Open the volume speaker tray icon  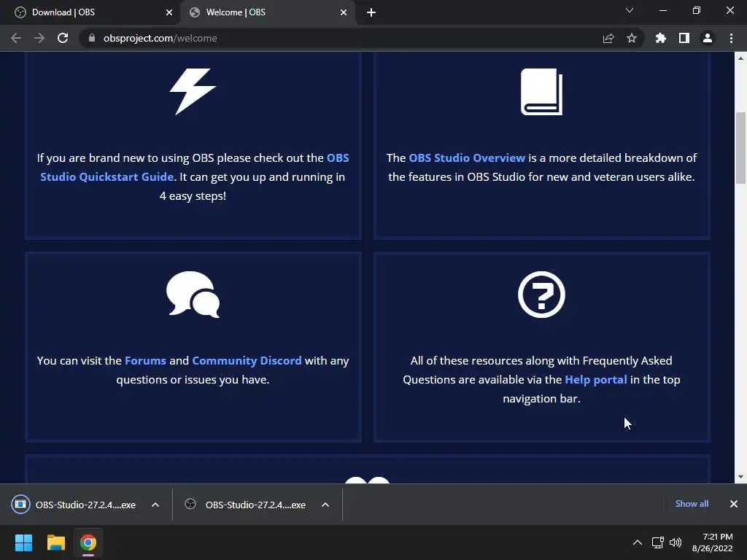click(x=676, y=542)
